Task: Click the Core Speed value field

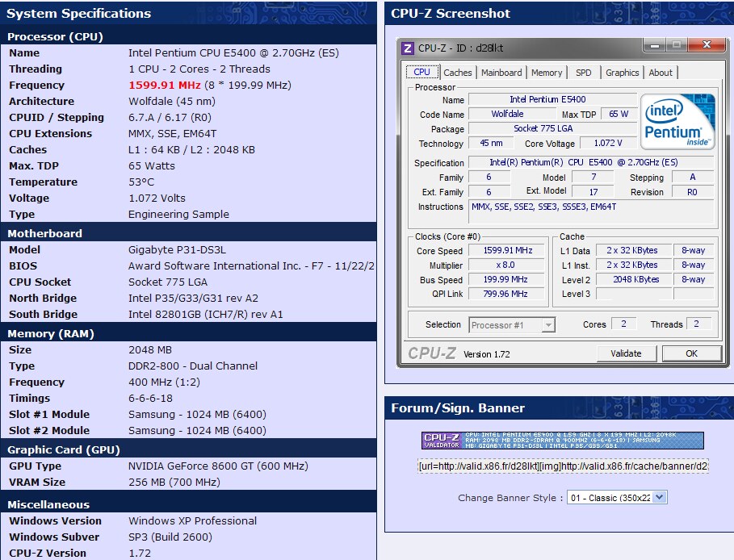Action: click(x=506, y=251)
